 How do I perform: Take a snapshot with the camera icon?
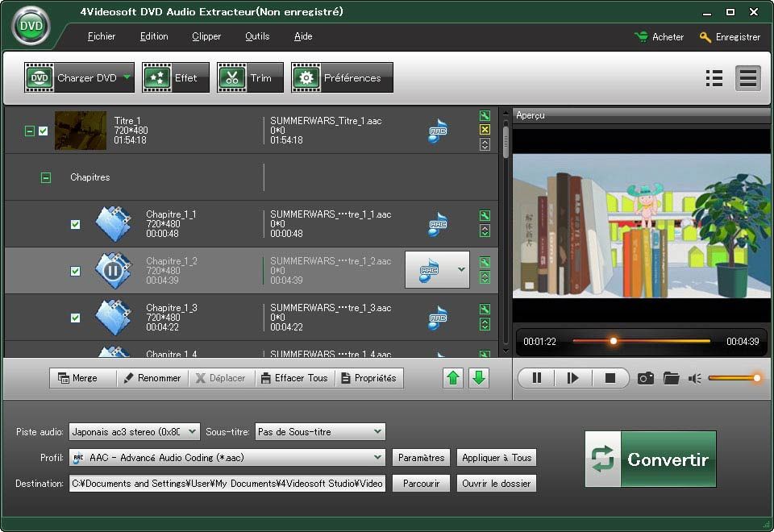646,378
